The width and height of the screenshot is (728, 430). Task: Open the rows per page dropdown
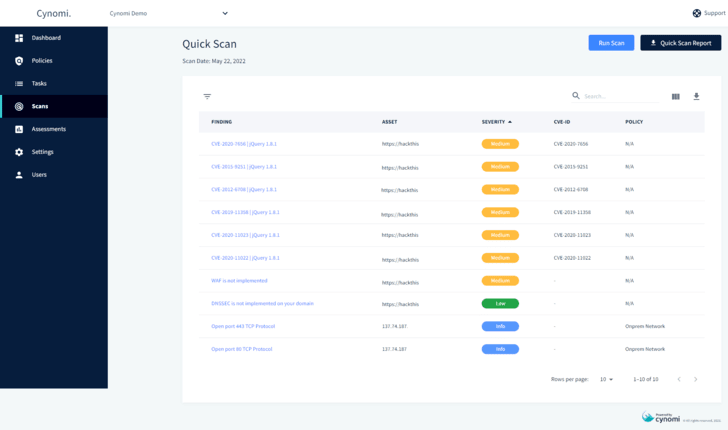click(x=606, y=379)
